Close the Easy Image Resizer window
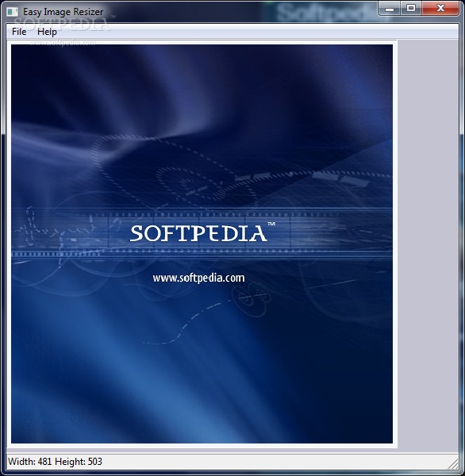 click(440, 9)
